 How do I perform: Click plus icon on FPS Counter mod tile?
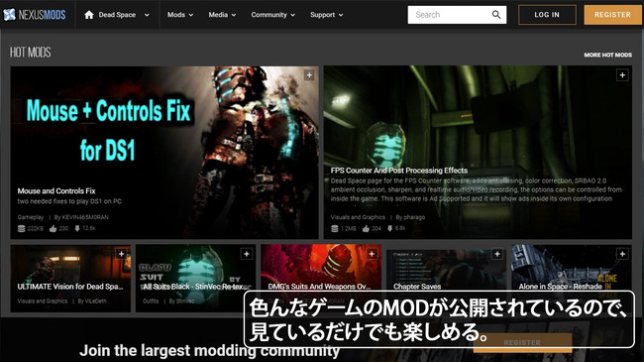(x=622, y=75)
